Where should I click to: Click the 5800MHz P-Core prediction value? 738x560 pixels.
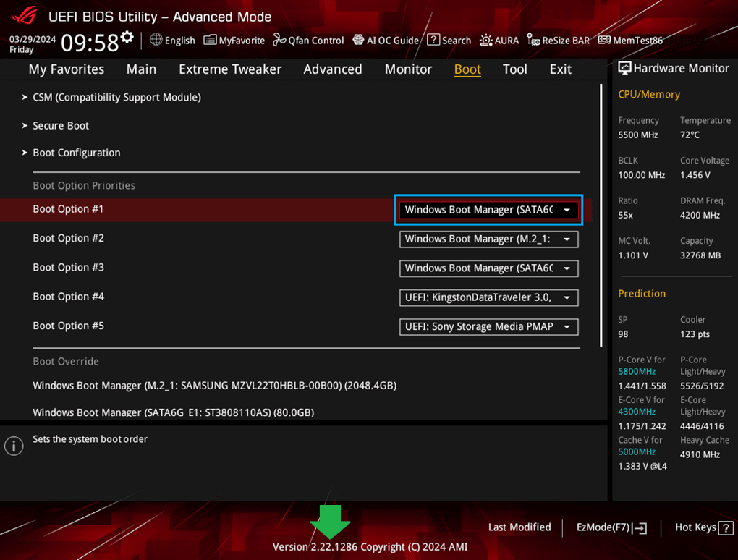637,371
